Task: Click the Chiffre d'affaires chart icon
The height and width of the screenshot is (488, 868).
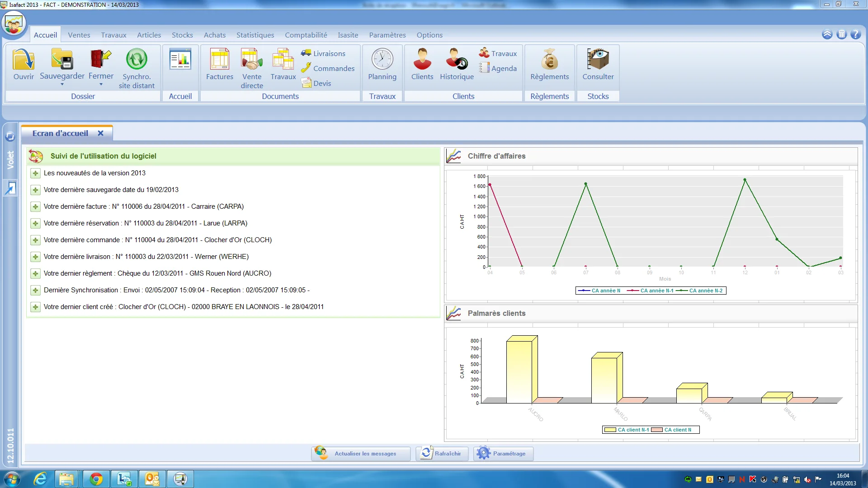Action: coord(453,156)
